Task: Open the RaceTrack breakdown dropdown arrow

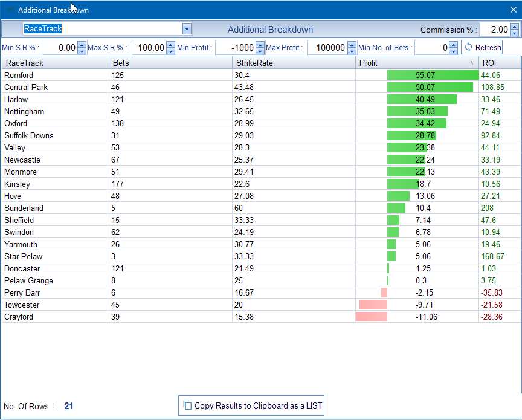Action: click(x=187, y=29)
